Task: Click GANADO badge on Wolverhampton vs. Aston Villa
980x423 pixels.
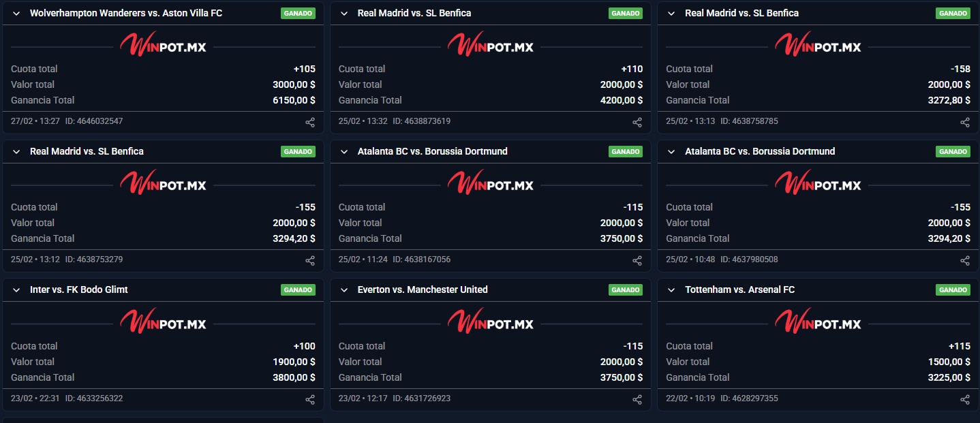Action: coord(298,14)
